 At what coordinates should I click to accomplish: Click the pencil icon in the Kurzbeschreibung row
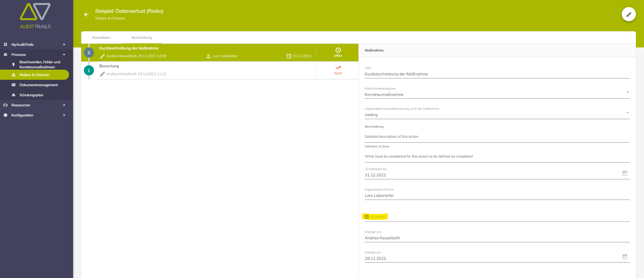click(102, 56)
